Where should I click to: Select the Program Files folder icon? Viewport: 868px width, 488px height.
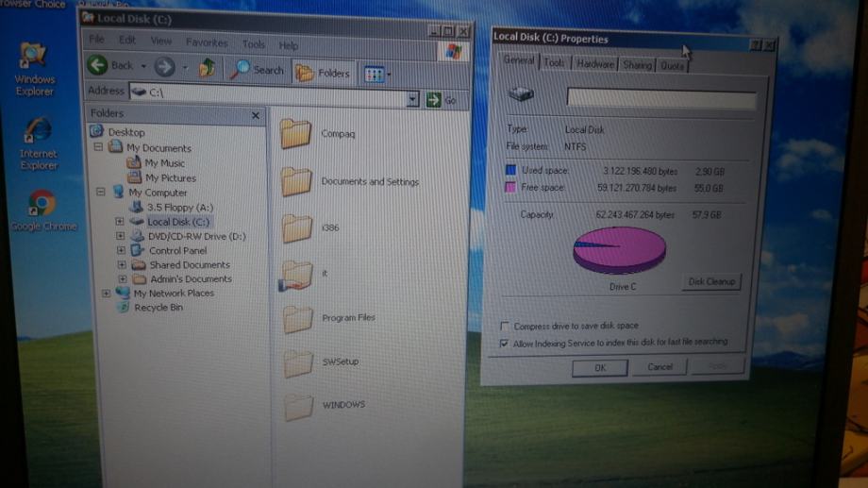click(298, 318)
